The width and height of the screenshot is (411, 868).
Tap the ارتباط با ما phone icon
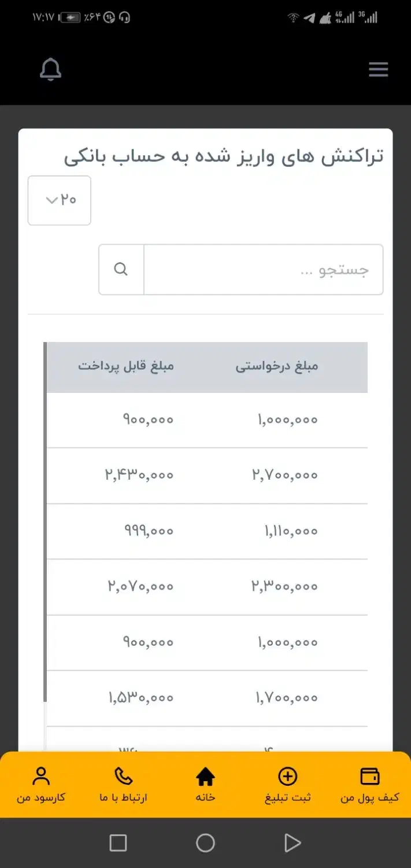point(123,776)
